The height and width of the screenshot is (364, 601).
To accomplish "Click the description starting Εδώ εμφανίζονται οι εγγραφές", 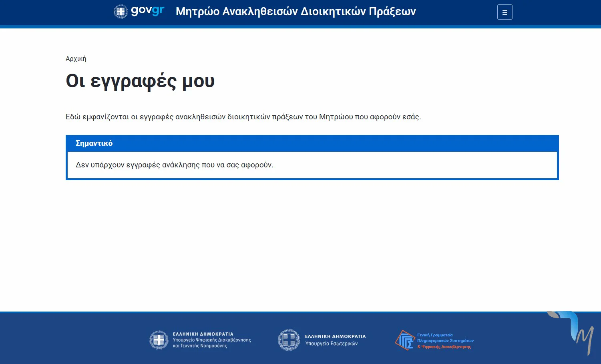I will pyautogui.click(x=243, y=117).
